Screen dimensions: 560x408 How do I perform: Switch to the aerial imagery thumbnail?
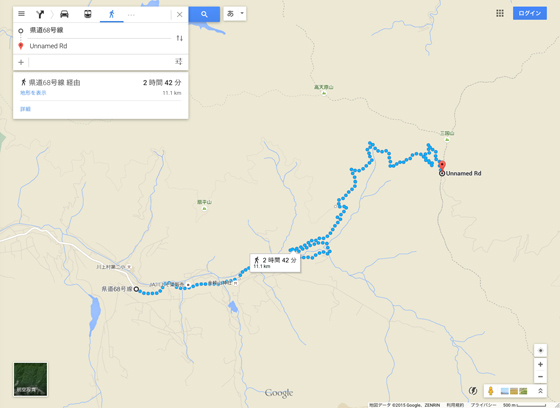click(30, 379)
